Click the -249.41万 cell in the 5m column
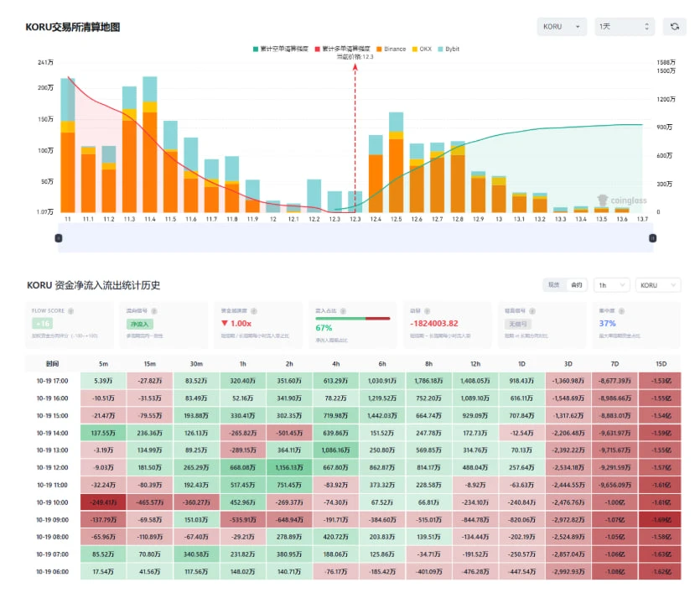 (104, 502)
